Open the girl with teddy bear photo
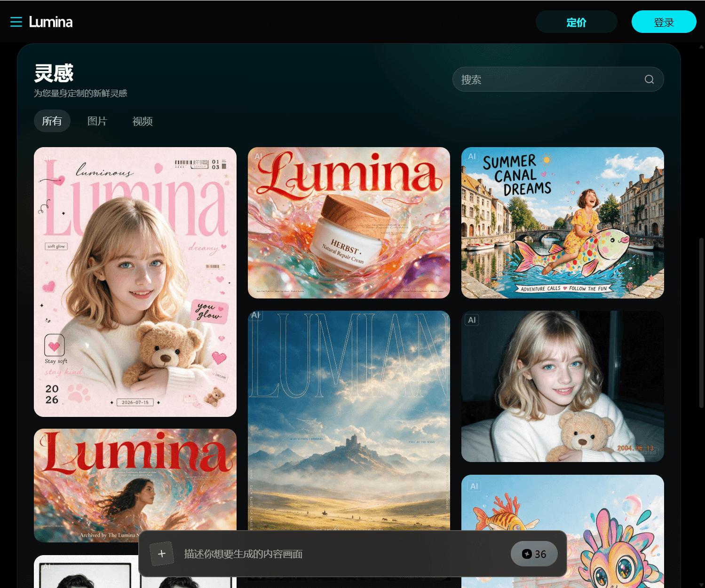The height and width of the screenshot is (588, 705). [562, 386]
